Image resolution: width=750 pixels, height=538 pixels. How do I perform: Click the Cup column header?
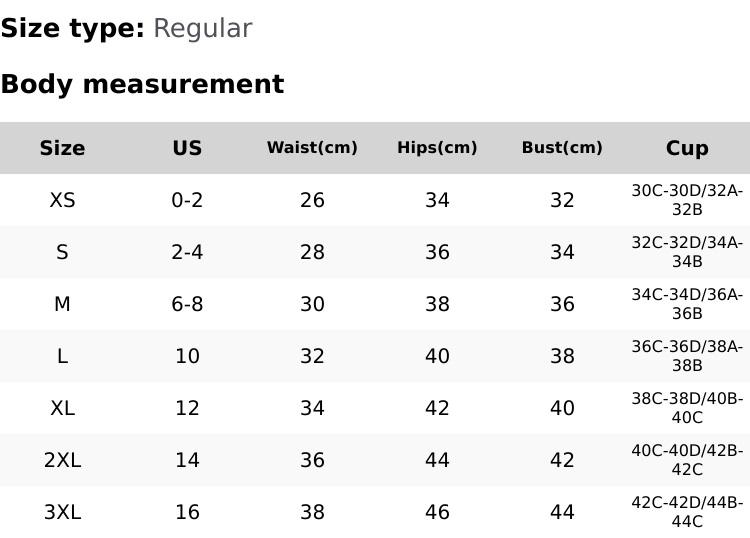coord(687,148)
